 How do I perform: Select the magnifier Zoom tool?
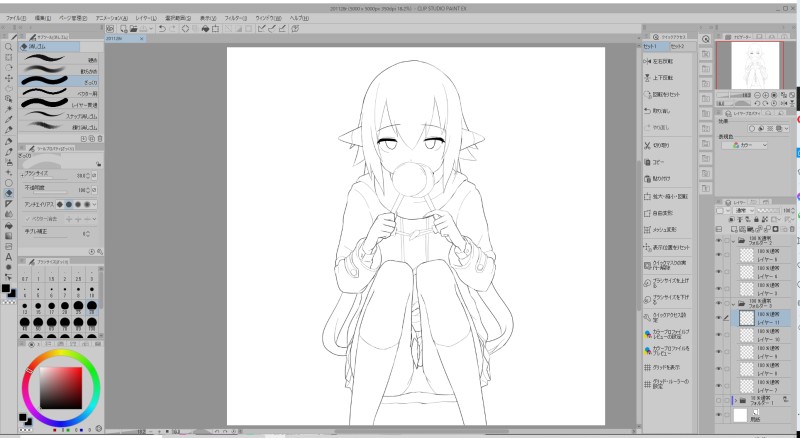pyautogui.click(x=9, y=46)
